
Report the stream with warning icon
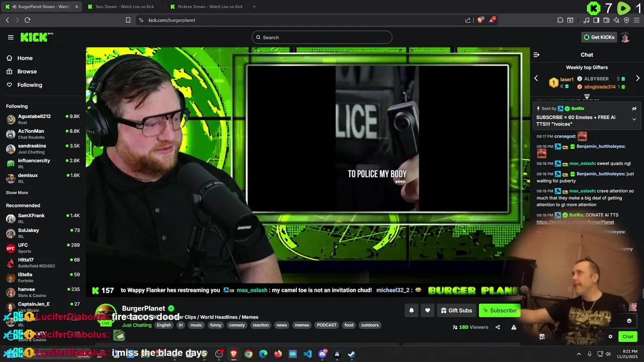(514, 327)
